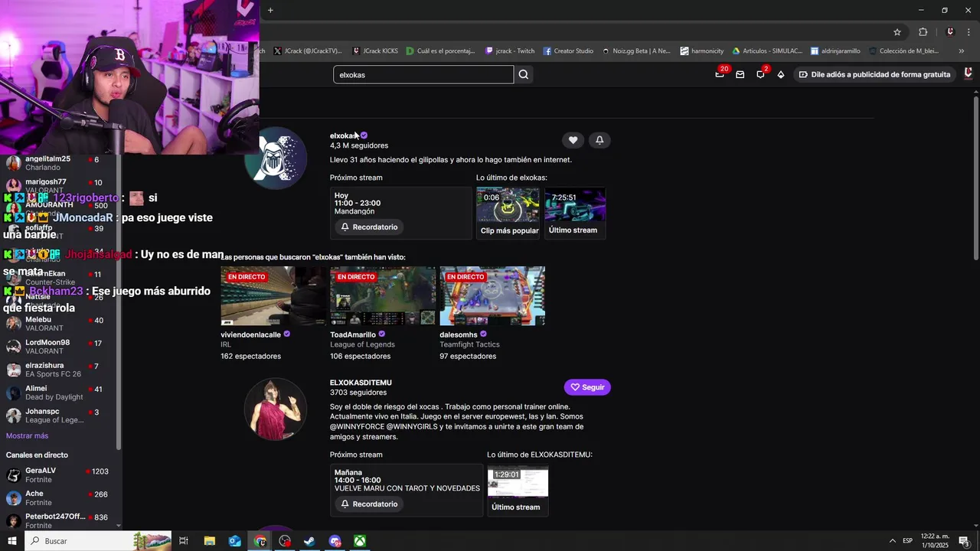Open Windows Start menu
Screen dimensions: 980x551
[13, 541]
